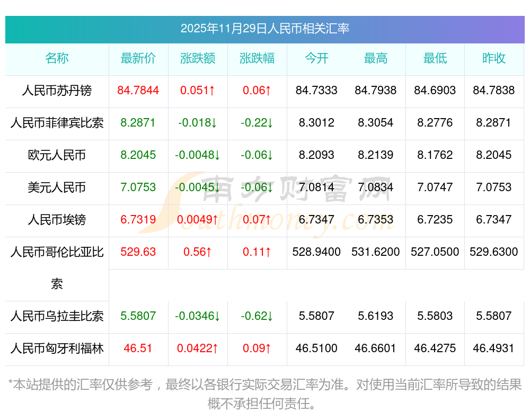Select latest price 6.7319

pyautogui.click(x=138, y=220)
